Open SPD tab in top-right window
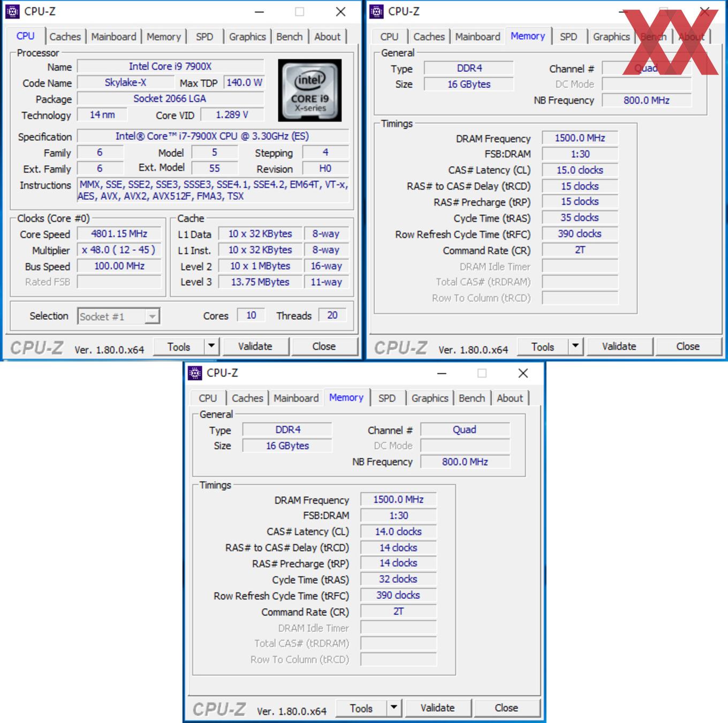 (568, 36)
